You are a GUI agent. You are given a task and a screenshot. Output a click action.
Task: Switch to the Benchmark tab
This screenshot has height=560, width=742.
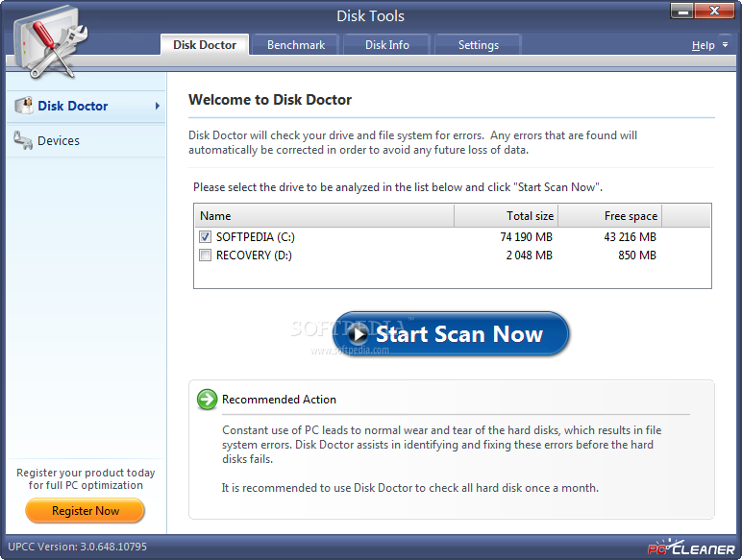[x=296, y=45]
